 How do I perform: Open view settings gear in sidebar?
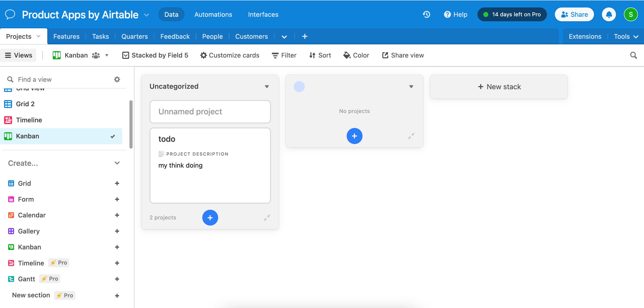(x=117, y=79)
